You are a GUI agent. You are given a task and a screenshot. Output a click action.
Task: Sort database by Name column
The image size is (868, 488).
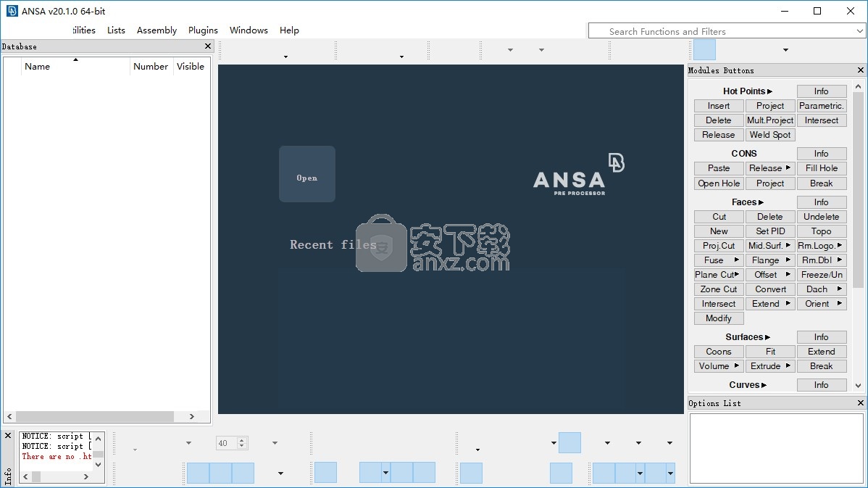tap(76, 67)
